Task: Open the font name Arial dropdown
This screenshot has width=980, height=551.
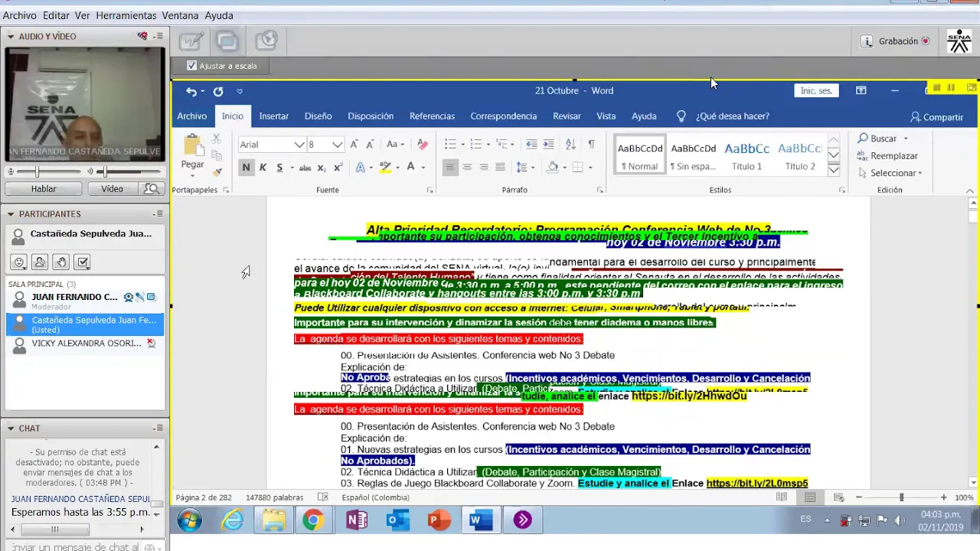Action: 299,145
